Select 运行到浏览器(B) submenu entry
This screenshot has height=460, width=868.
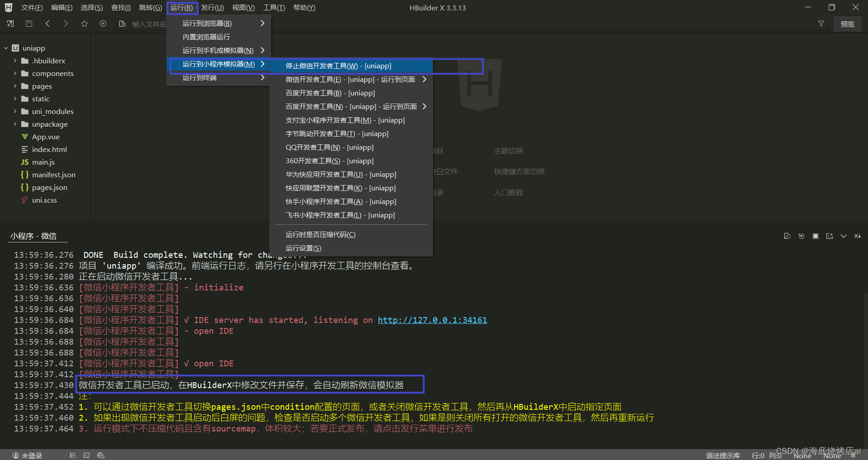pyautogui.click(x=219, y=24)
